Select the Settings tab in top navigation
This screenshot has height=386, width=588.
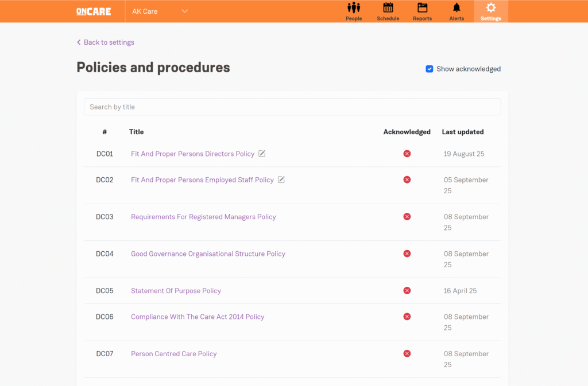pos(491,11)
